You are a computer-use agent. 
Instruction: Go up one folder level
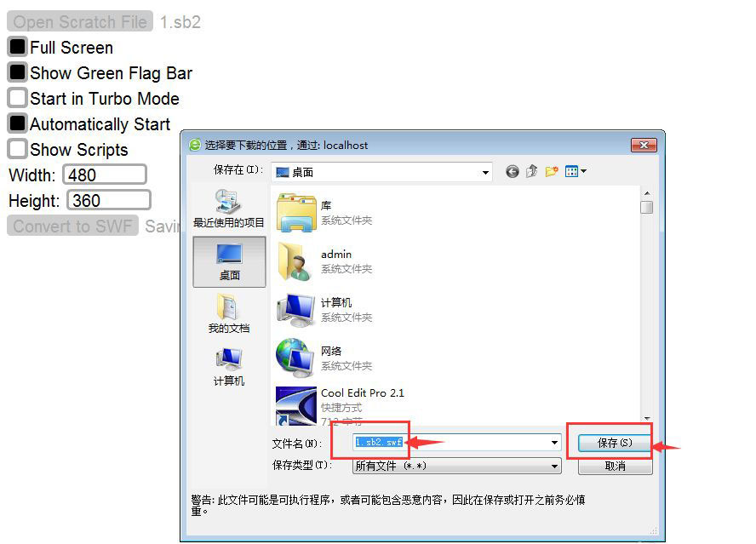[531, 171]
